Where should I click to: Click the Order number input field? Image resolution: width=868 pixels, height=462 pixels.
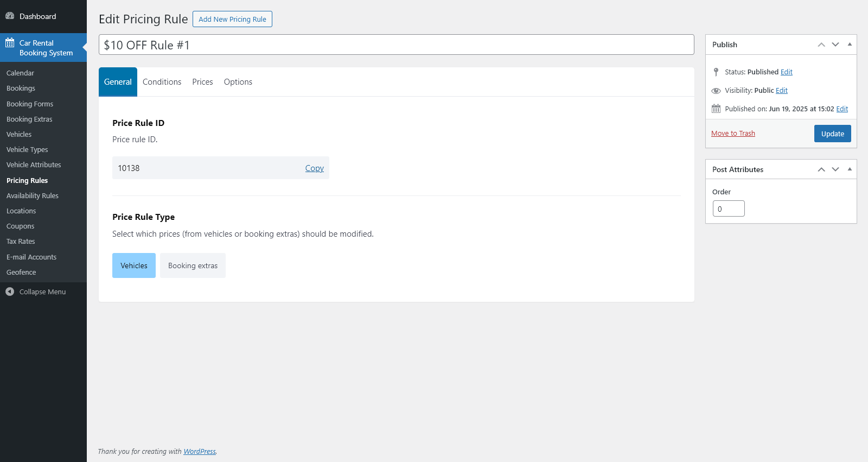(729, 208)
